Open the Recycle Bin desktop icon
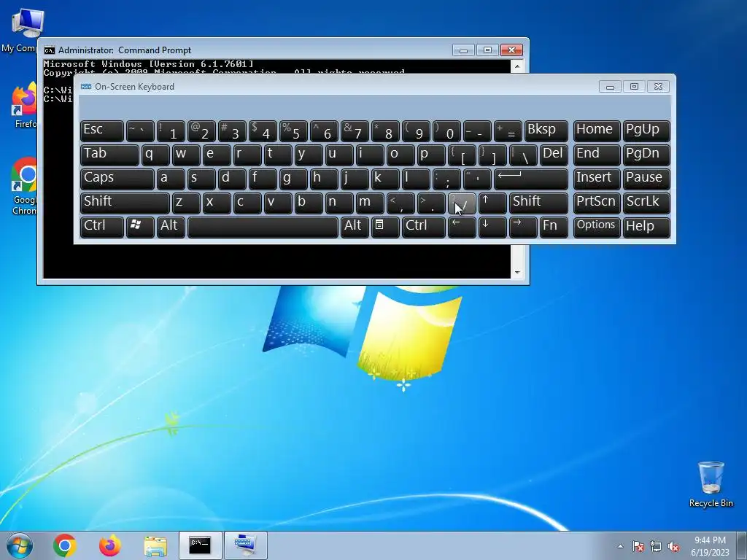Viewport: 747px width, 560px height. coord(711,484)
